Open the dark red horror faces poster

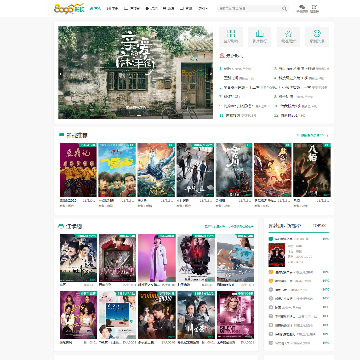point(196,258)
